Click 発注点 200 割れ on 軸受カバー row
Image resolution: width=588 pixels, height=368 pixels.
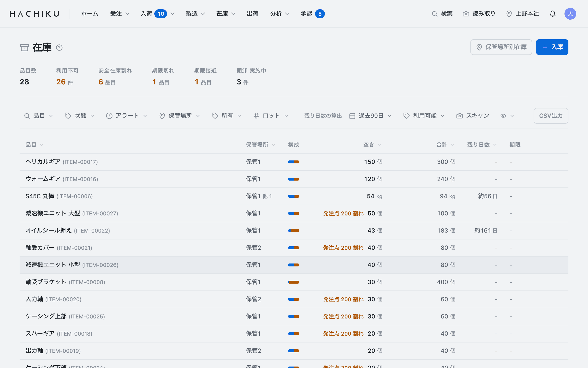click(x=343, y=248)
